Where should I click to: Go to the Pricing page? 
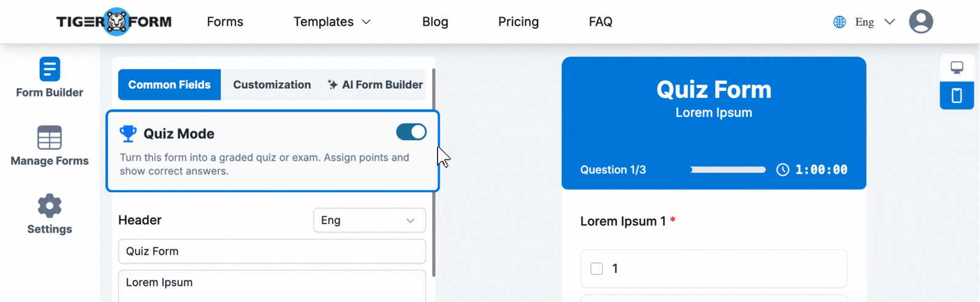pyautogui.click(x=518, y=22)
